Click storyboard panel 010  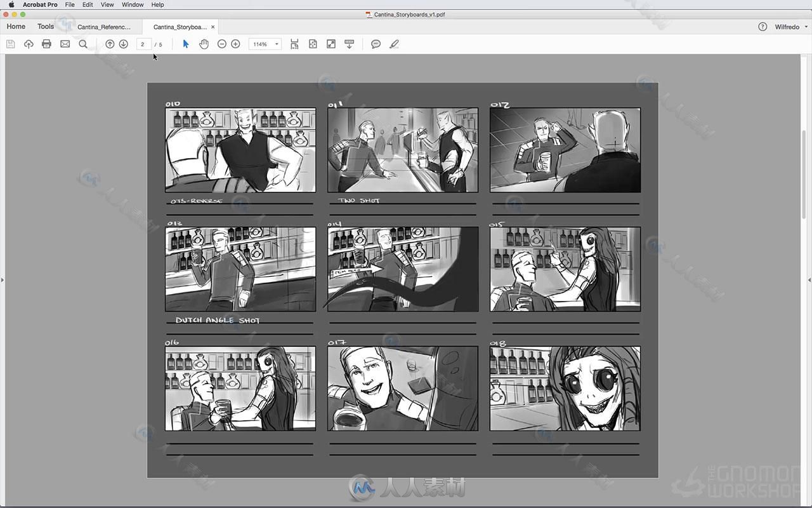coord(240,150)
